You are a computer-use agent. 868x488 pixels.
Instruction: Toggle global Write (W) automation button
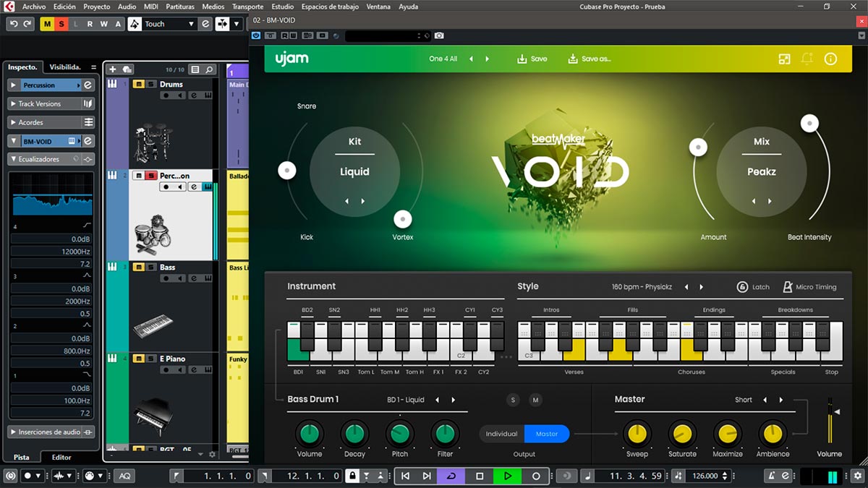coord(103,24)
